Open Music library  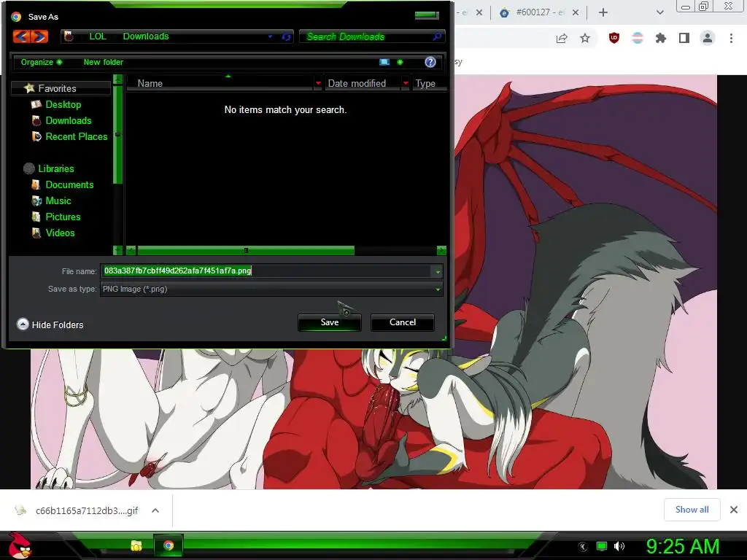(58, 201)
